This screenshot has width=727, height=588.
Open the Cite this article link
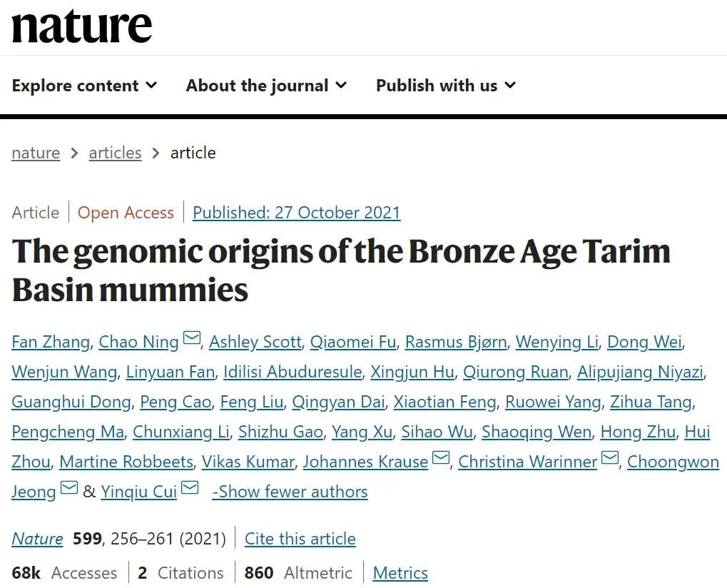click(x=300, y=539)
